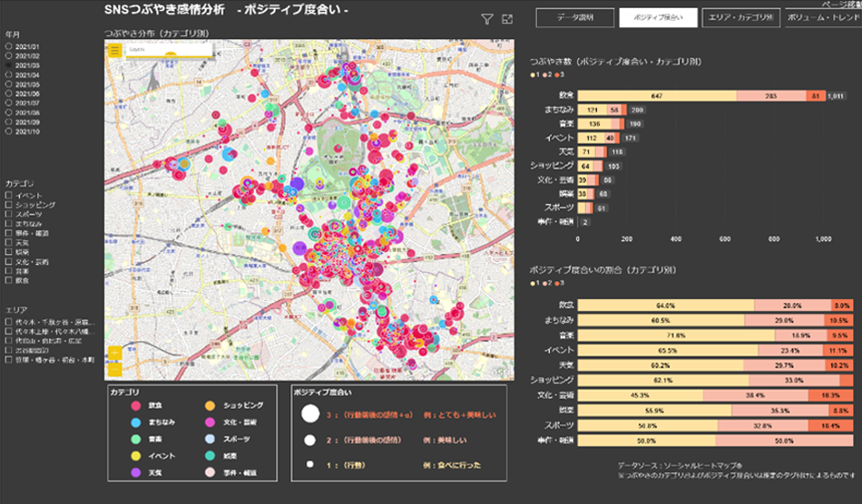This screenshot has height=504, width=862.
Task: Open the エリア・カテゴリ別 tab
Action: [742, 17]
